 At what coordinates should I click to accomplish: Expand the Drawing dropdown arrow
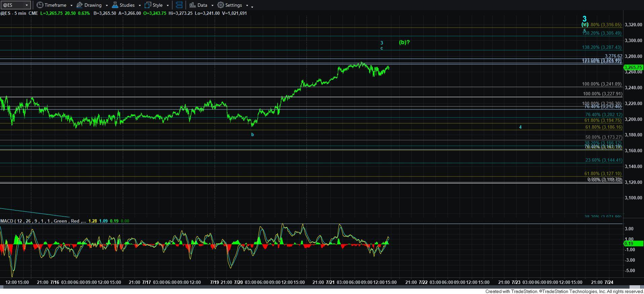pos(107,5)
